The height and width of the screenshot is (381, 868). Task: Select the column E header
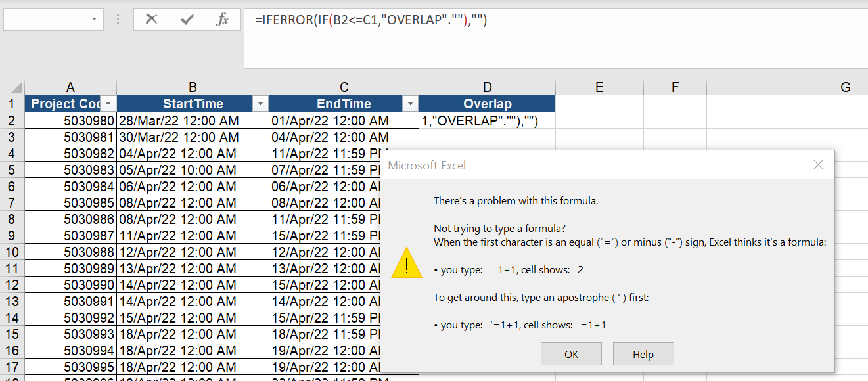[x=599, y=87]
